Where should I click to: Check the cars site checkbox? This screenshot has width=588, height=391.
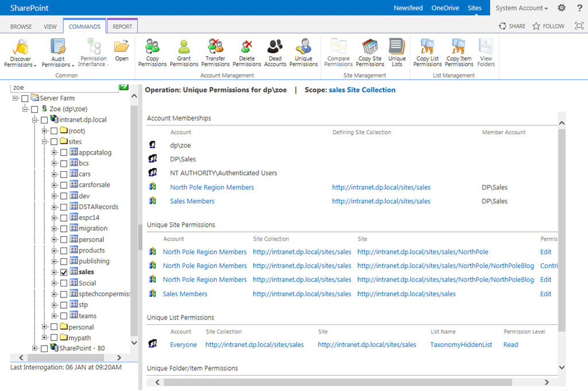64,175
